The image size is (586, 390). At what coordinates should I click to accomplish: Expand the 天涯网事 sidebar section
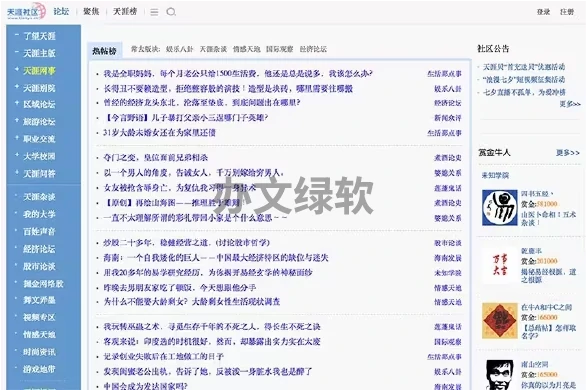16,69
